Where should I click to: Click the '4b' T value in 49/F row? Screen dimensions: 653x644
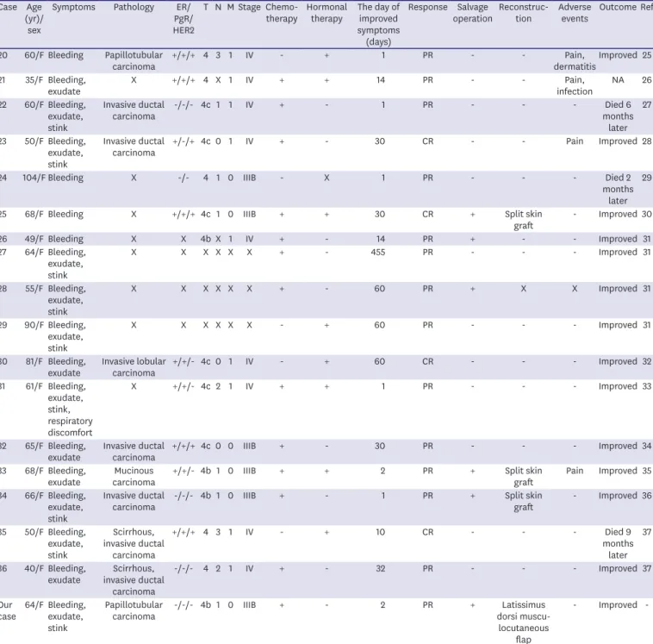tap(206, 239)
